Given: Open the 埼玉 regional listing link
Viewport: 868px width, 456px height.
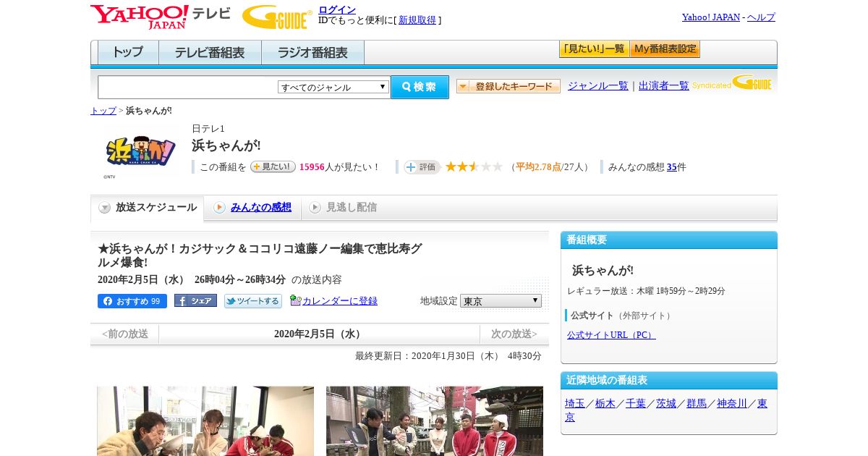Looking at the screenshot, I should 575,404.
